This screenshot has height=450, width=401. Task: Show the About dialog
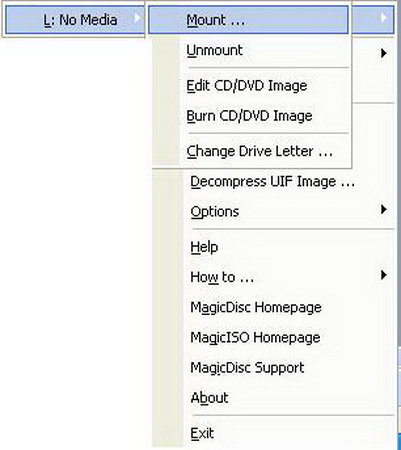209,398
